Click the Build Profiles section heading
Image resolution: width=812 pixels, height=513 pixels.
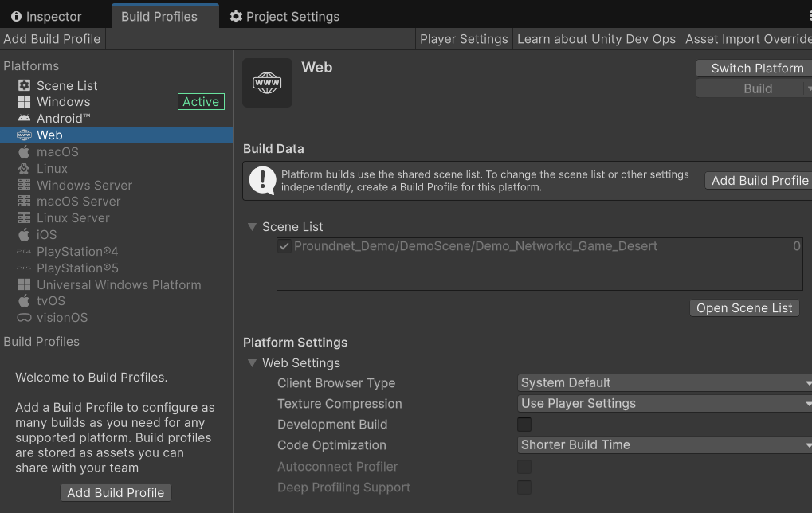(41, 342)
